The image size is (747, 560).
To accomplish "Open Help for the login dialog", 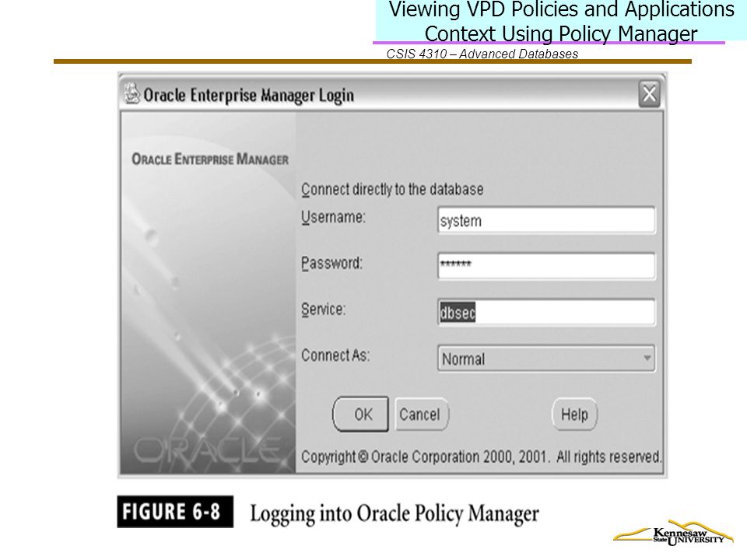I will point(574,415).
